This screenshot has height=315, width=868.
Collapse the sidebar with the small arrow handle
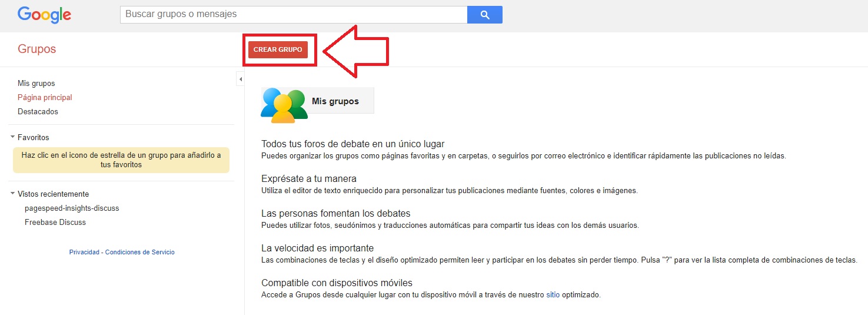240,79
